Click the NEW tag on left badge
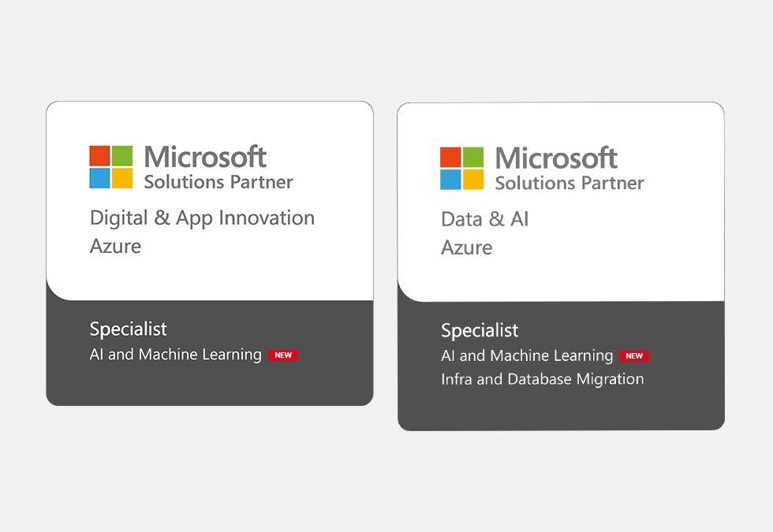773x532 pixels. [x=283, y=355]
